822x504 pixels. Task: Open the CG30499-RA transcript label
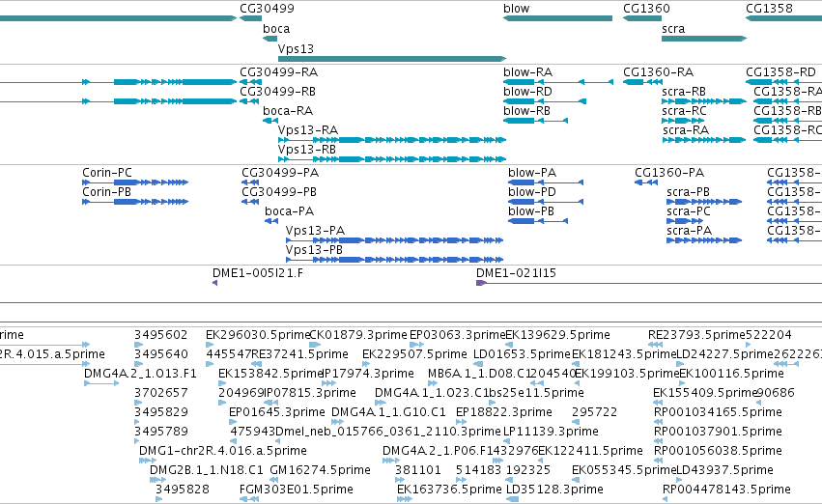tap(279, 71)
